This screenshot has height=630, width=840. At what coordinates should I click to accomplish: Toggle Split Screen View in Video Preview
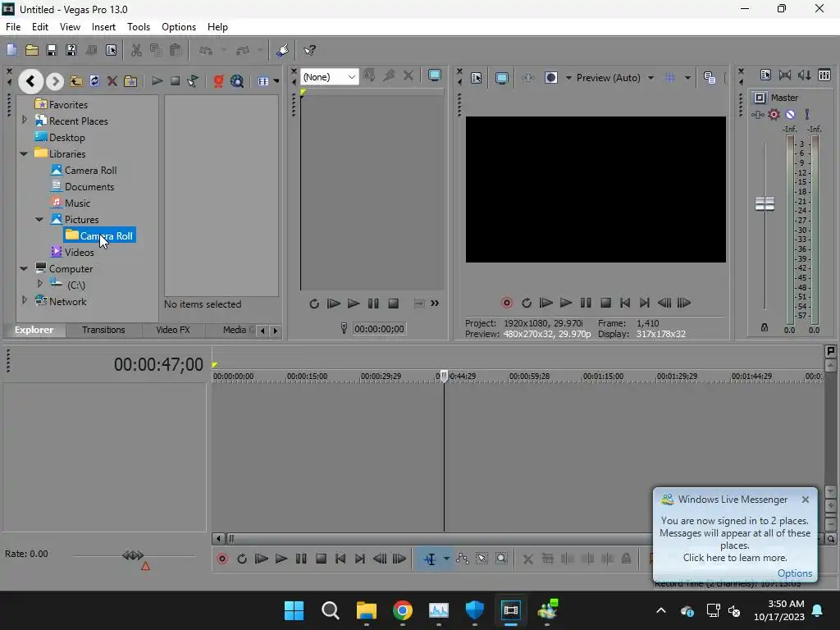click(x=550, y=78)
